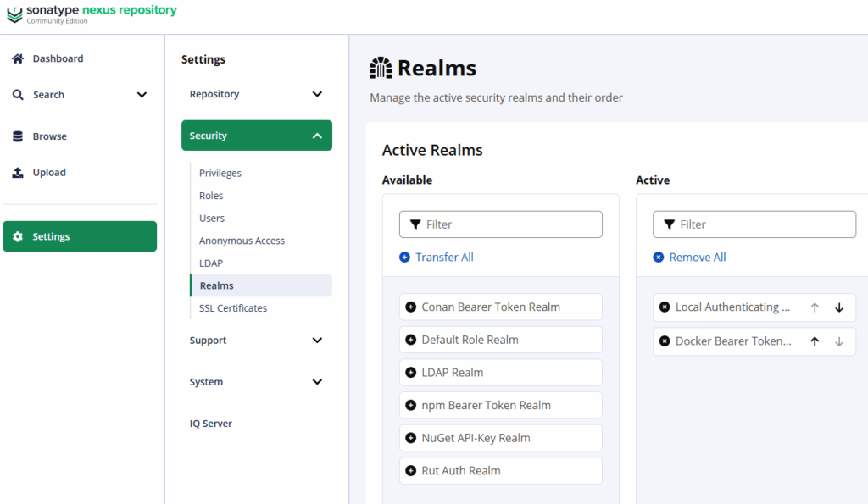Move Docker Bearer Token Realm up with arrow
868x504 pixels.
[815, 341]
